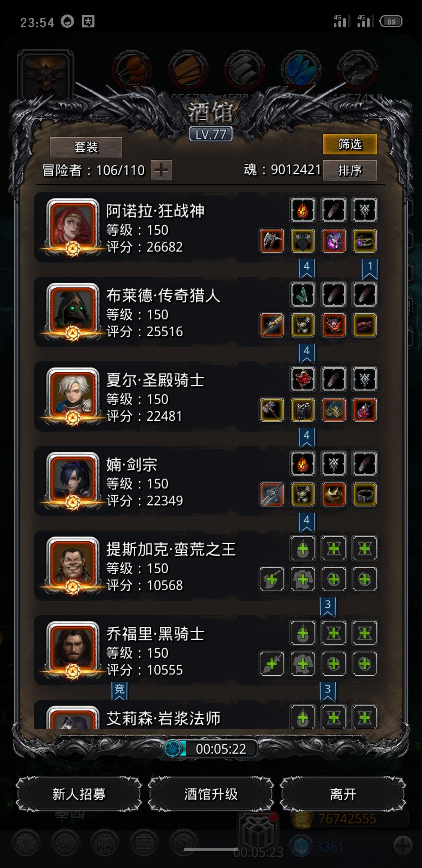Expand adventurer capacity with the plus button
This screenshot has height=868, width=422.
[x=161, y=170]
